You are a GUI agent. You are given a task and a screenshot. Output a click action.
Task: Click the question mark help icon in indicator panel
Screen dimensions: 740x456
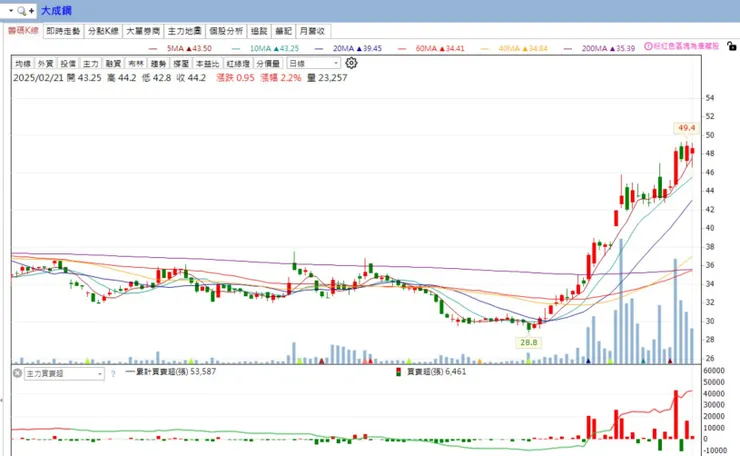coord(113,374)
